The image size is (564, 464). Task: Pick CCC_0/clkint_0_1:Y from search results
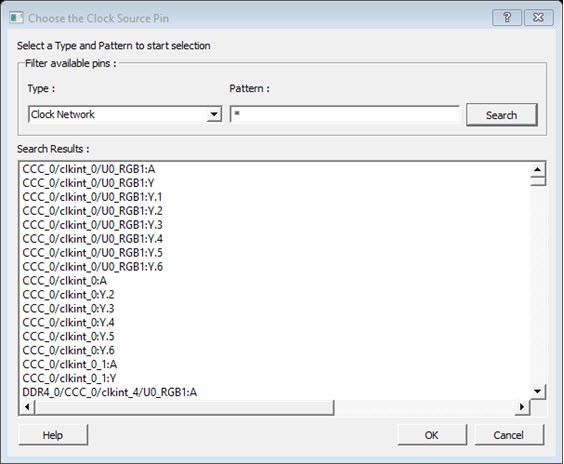click(69, 378)
